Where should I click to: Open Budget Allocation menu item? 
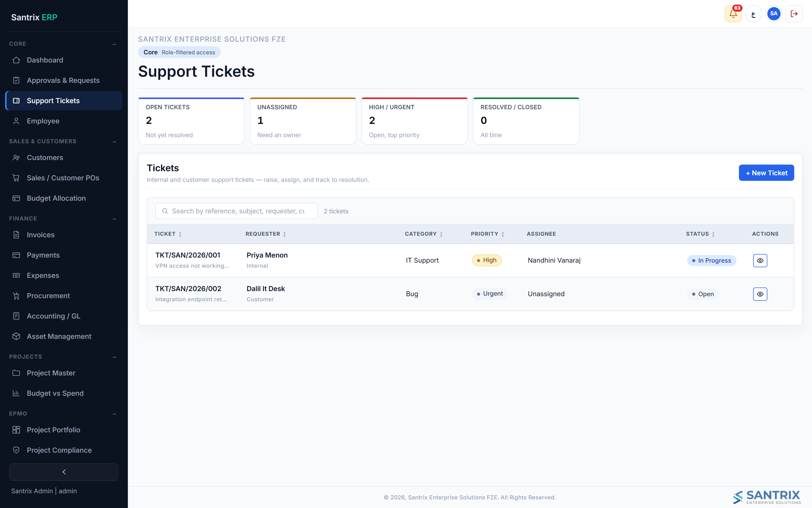[64, 198]
